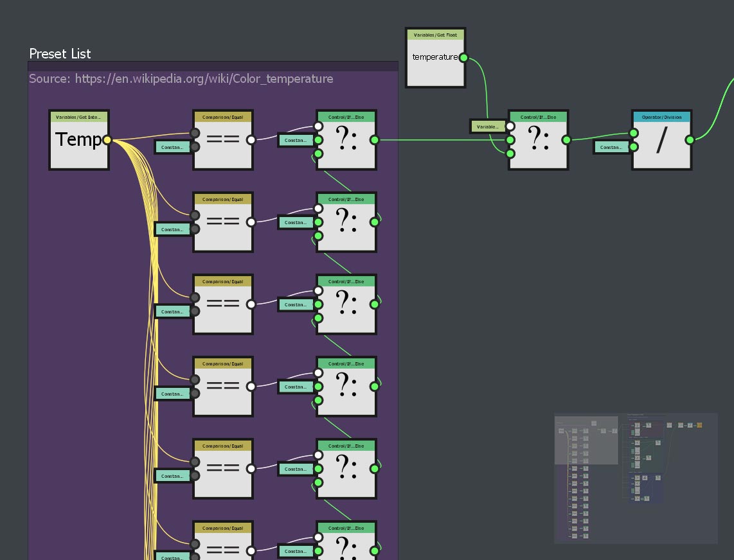Viewport: 734px width, 560px height.
Task: Select Constant node on second Preset List If...Else
Action: coord(296,222)
